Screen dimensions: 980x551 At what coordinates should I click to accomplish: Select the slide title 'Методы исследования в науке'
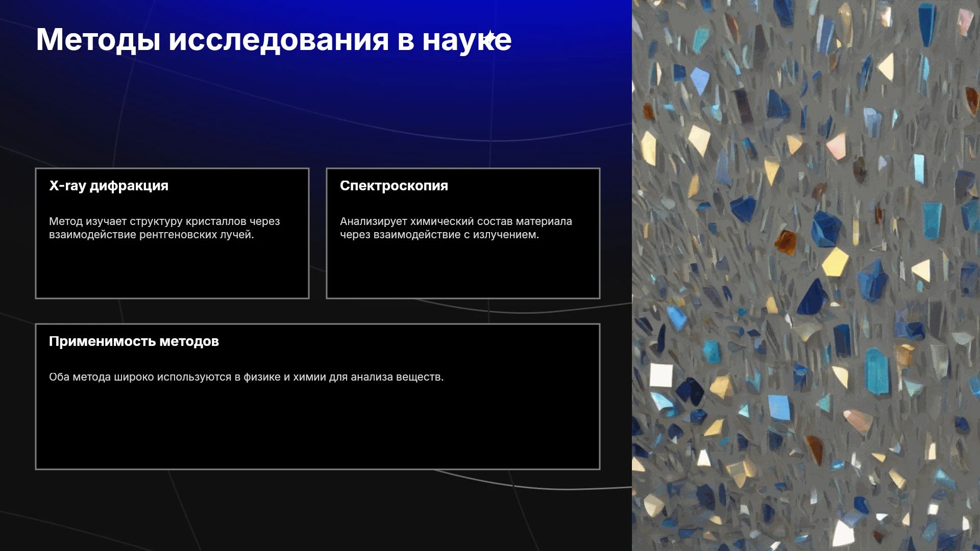[x=274, y=40]
